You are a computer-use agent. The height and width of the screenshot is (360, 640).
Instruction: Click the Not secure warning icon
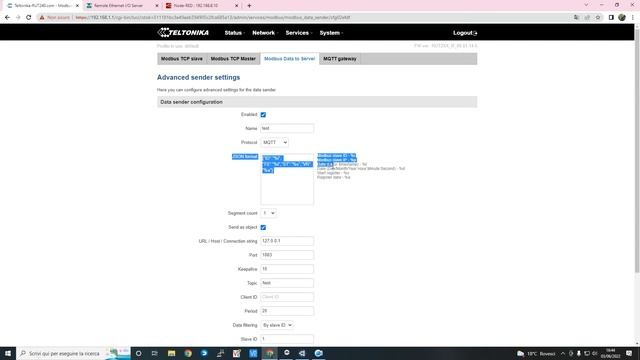tap(42, 18)
